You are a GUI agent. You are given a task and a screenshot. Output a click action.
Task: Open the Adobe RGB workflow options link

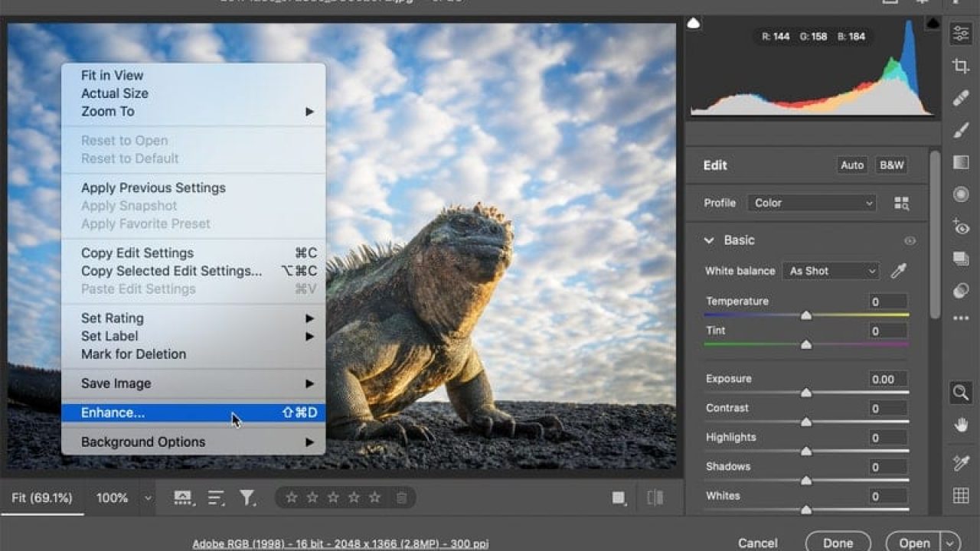point(341,544)
